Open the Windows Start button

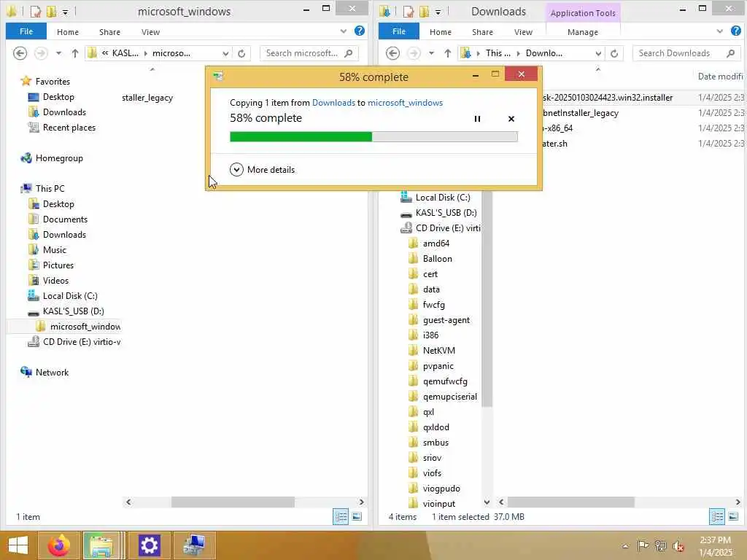[18, 545]
